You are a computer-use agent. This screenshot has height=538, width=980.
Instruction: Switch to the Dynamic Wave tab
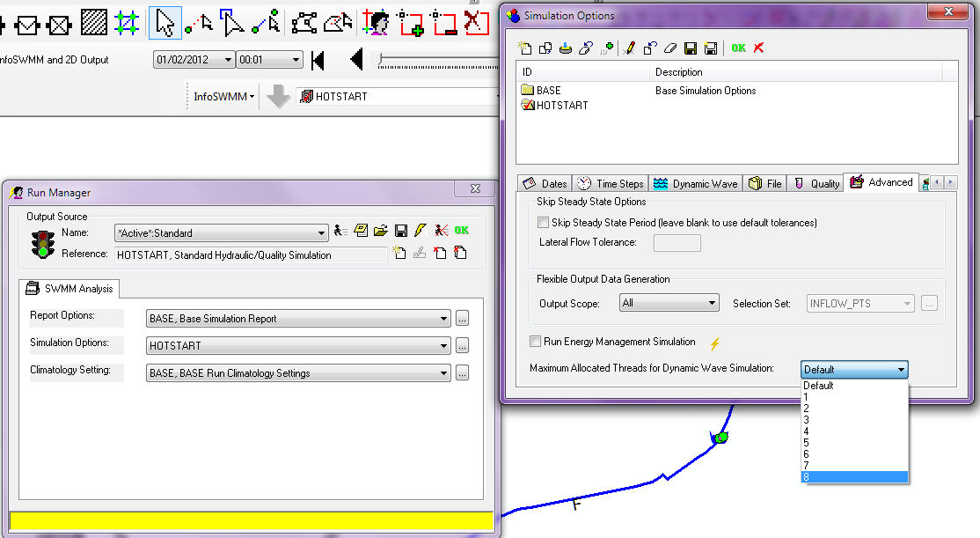click(695, 183)
